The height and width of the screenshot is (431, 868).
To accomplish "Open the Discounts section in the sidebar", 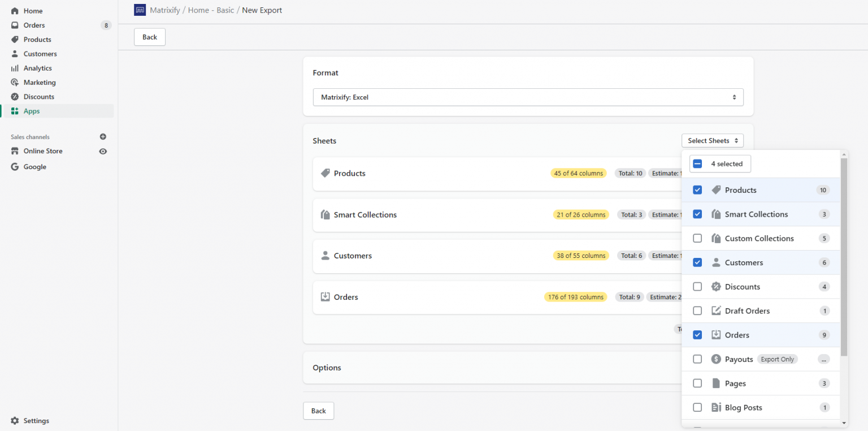I will click(x=38, y=96).
